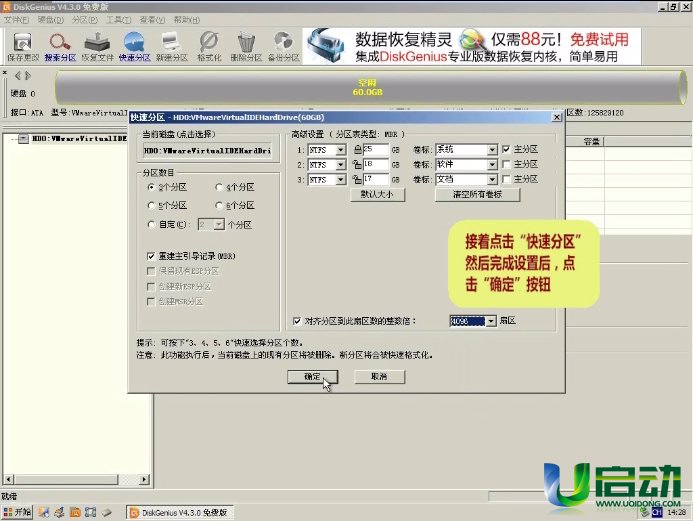Click the 数据恢复精灵 advertisement banner

472,46
